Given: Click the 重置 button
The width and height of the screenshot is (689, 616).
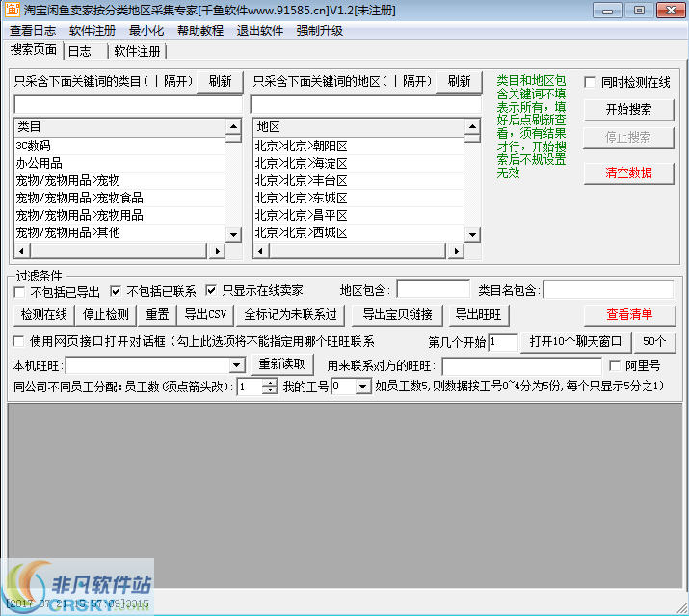Looking at the screenshot, I should click(157, 315).
